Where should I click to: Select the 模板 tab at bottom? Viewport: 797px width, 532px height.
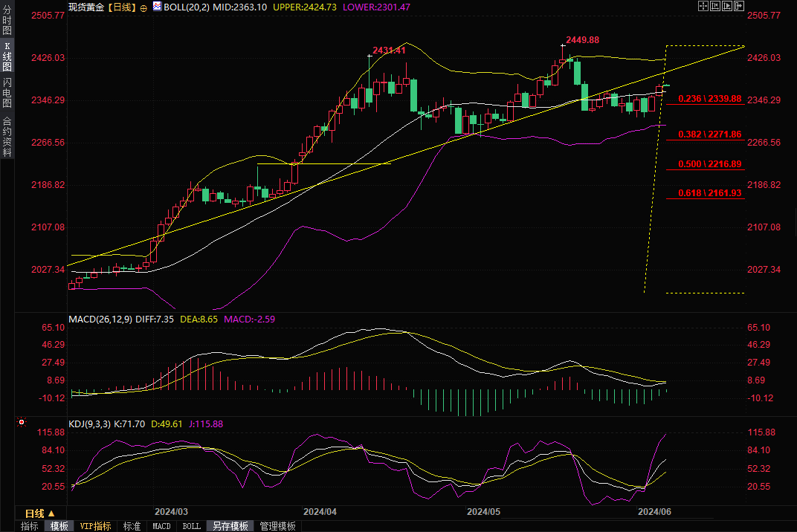point(59,526)
